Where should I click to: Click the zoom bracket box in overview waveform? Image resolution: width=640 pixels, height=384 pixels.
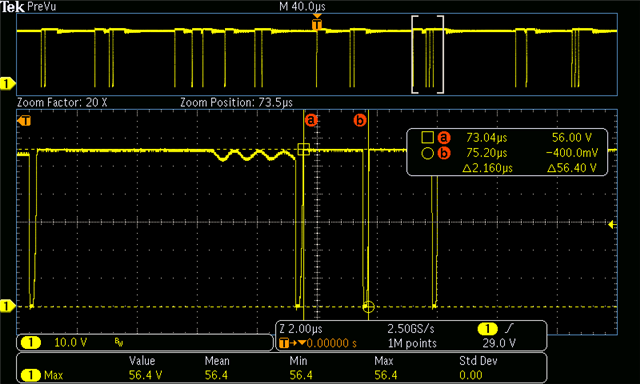point(427,55)
